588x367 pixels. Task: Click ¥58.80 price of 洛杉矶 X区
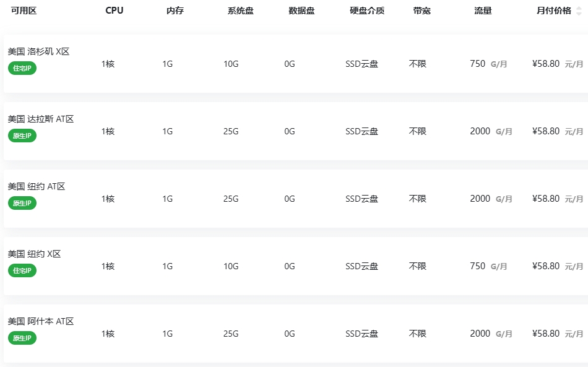click(546, 64)
